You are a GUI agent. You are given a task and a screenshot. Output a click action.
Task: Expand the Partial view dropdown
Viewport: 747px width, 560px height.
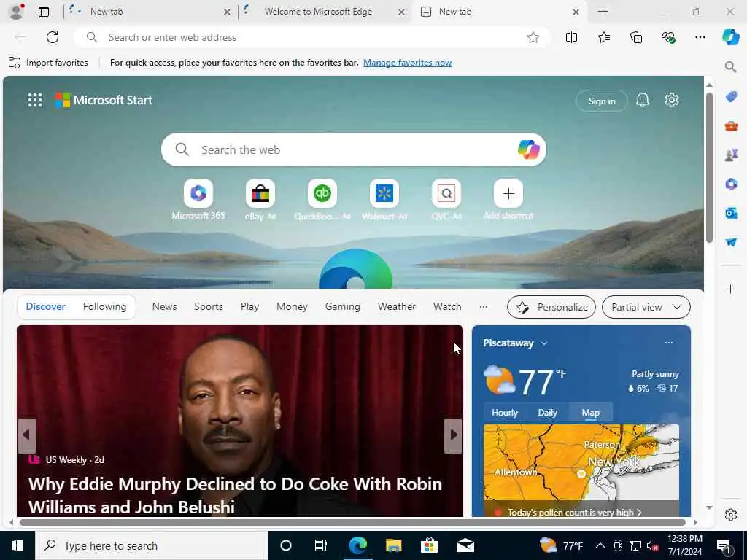tap(646, 307)
